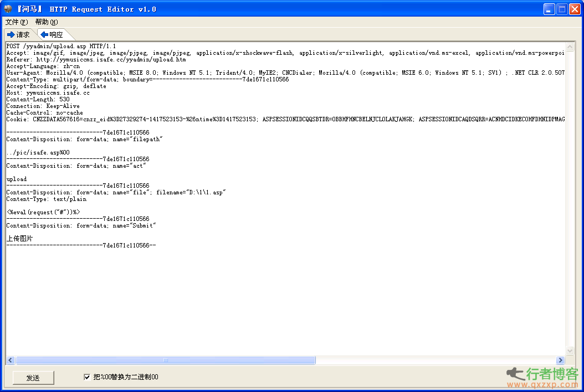Click the '上传图片' line
The width and height of the screenshot is (584, 392).
[20, 239]
